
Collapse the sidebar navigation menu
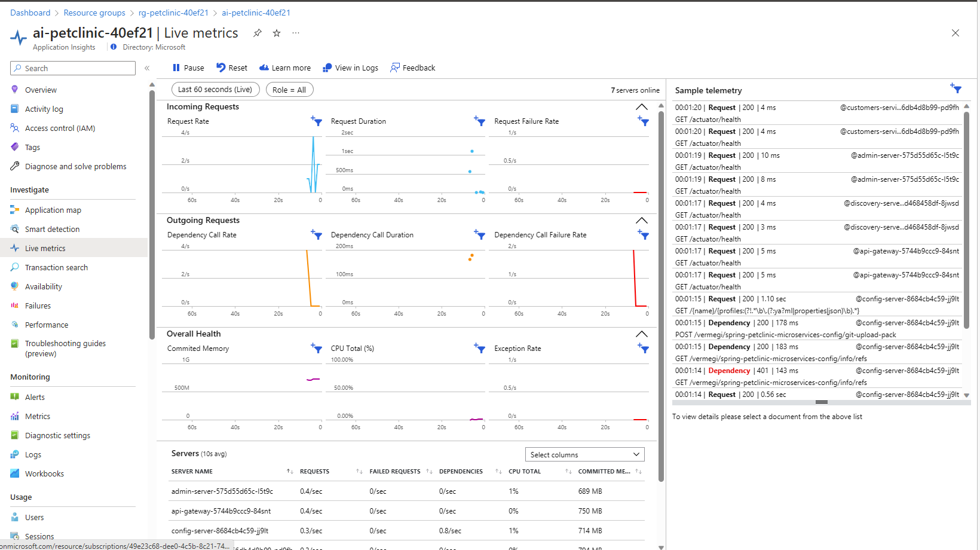(147, 68)
